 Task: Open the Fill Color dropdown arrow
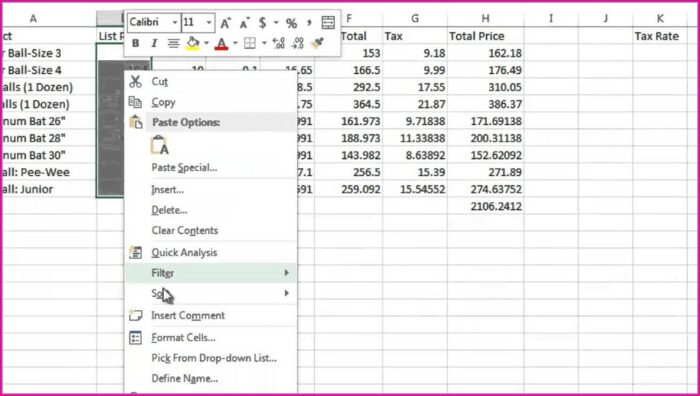point(207,43)
